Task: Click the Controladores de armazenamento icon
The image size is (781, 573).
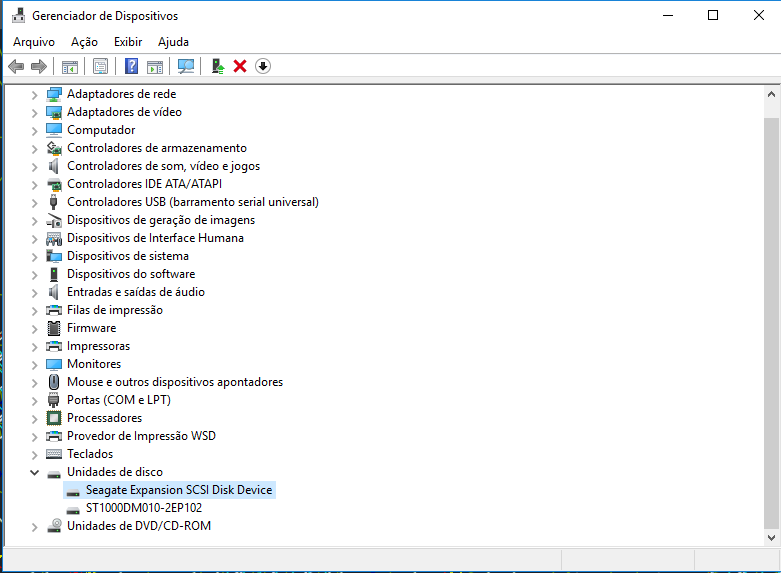Action: coord(54,148)
